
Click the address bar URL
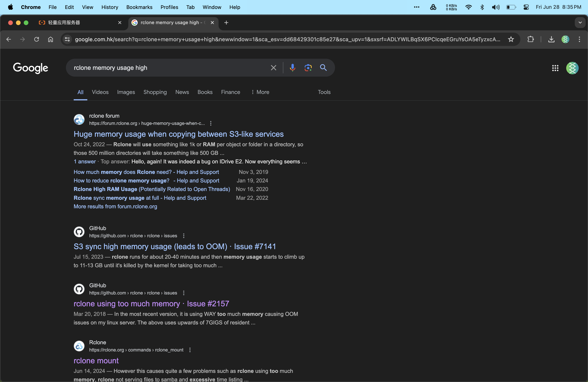point(288,39)
